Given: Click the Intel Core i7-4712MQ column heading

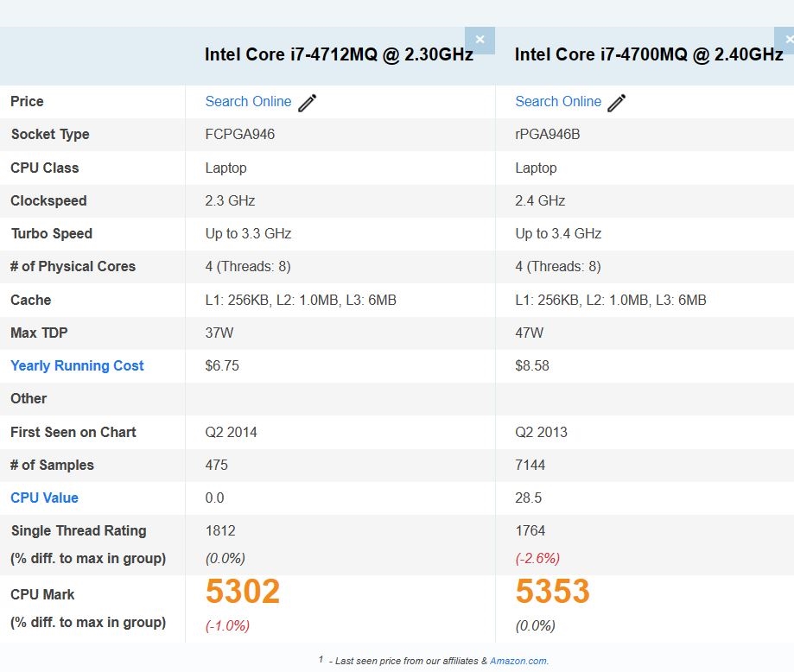Looking at the screenshot, I should tap(339, 54).
